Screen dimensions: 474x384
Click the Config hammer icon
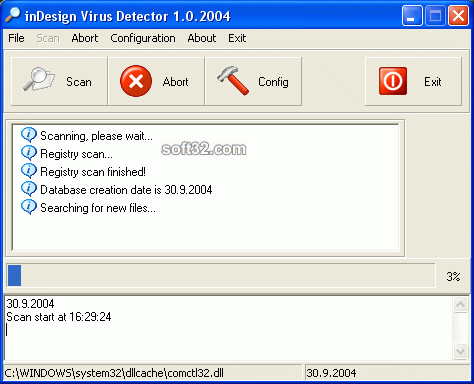233,80
